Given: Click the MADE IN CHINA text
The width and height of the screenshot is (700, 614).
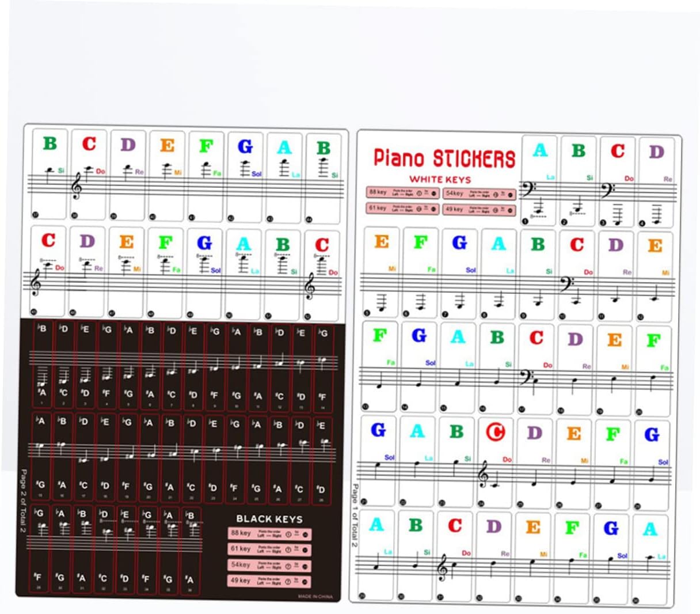Looking at the screenshot, I should pyautogui.click(x=315, y=596).
